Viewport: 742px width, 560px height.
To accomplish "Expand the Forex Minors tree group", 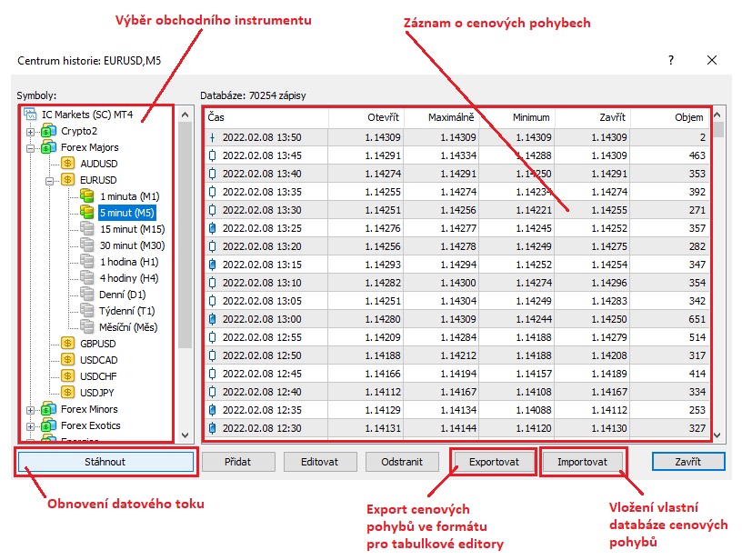I will pos(30,409).
